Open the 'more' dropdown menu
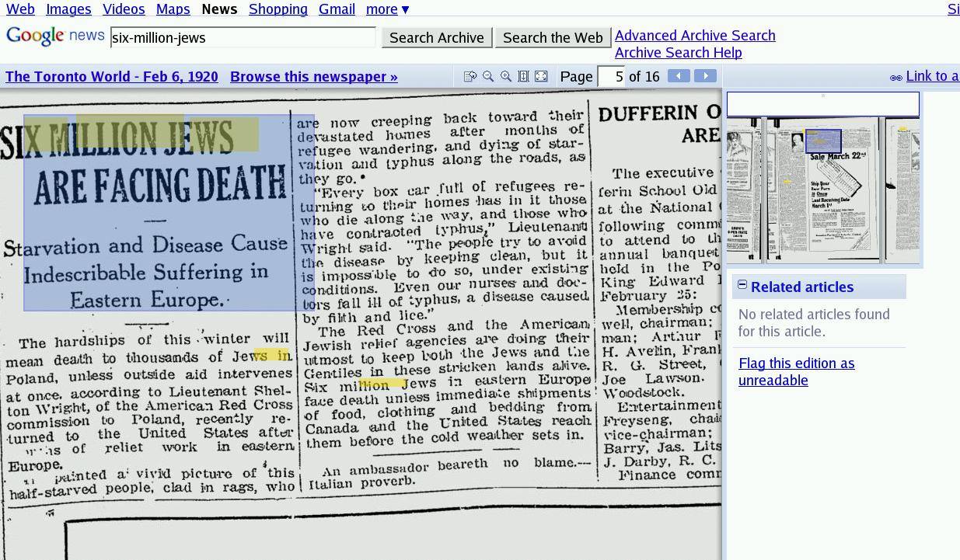The height and width of the screenshot is (560, 960). coord(387,9)
